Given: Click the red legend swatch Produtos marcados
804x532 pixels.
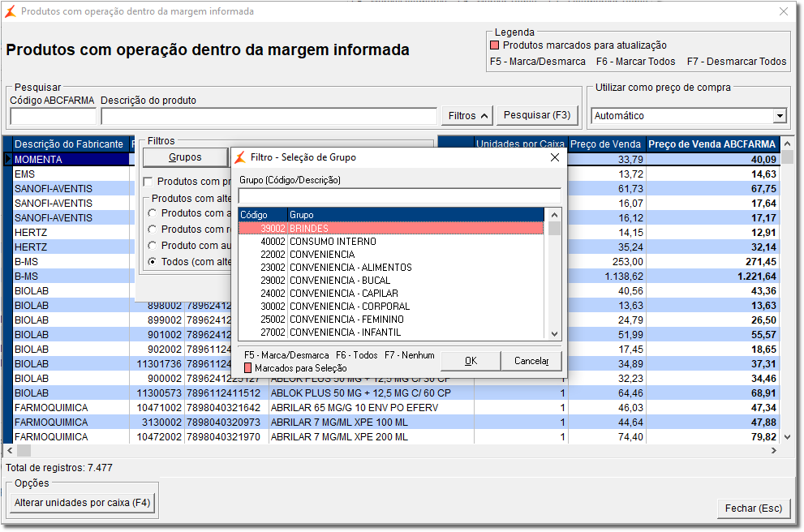Looking at the screenshot, I should pyautogui.click(x=495, y=45).
